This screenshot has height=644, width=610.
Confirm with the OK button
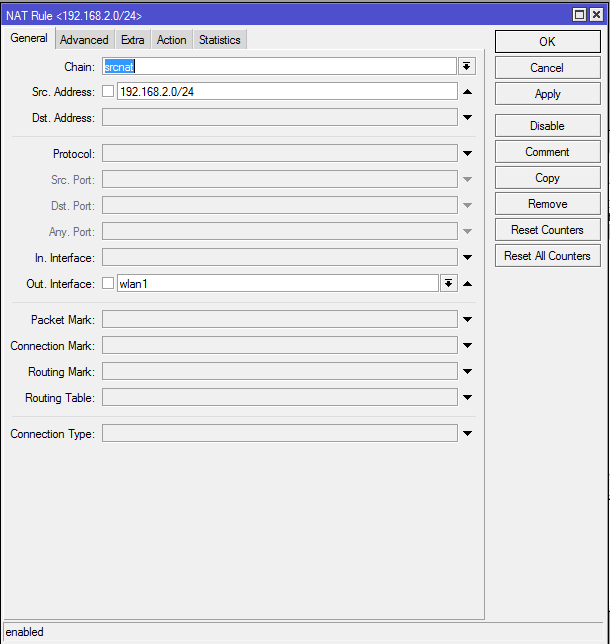coord(548,41)
